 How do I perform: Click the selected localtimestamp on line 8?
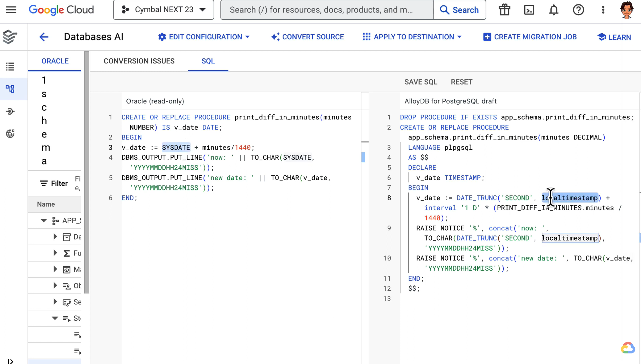[x=570, y=198]
